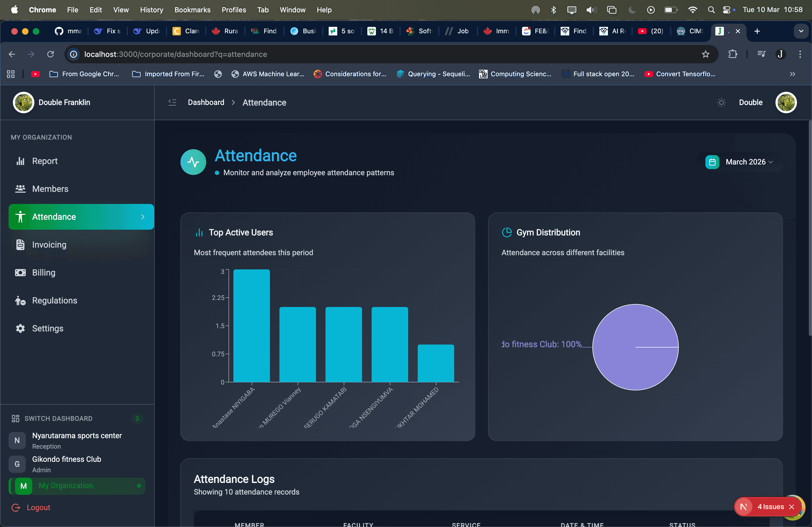The image size is (812, 527).
Task: Open the Billing cash icon
Action: pyautogui.click(x=20, y=273)
